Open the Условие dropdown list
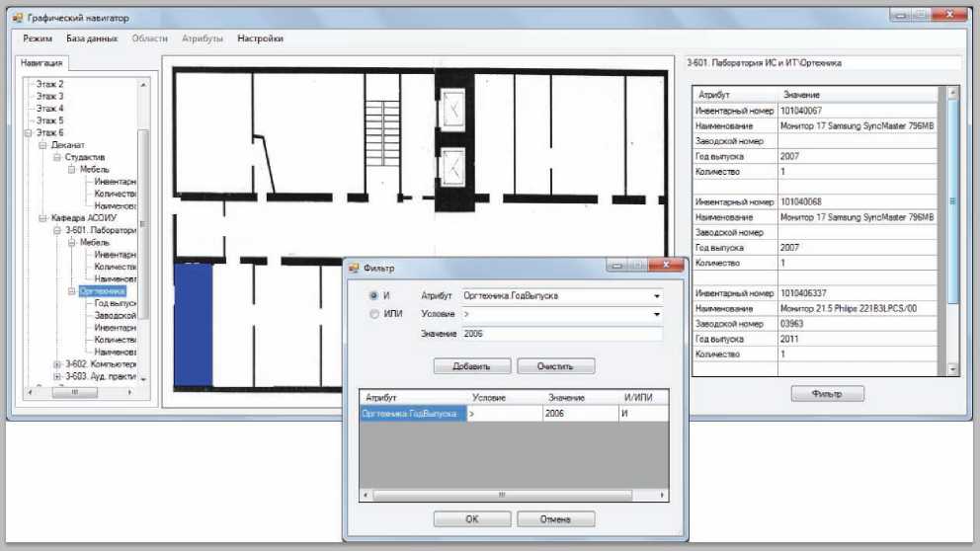The width and height of the screenshot is (980, 551). pyautogui.click(x=657, y=314)
